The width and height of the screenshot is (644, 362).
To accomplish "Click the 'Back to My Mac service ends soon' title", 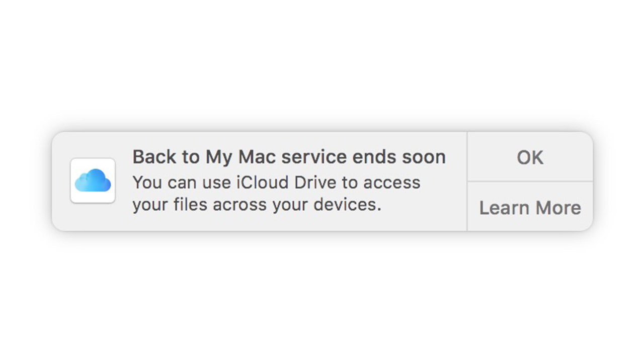I will click(x=289, y=157).
